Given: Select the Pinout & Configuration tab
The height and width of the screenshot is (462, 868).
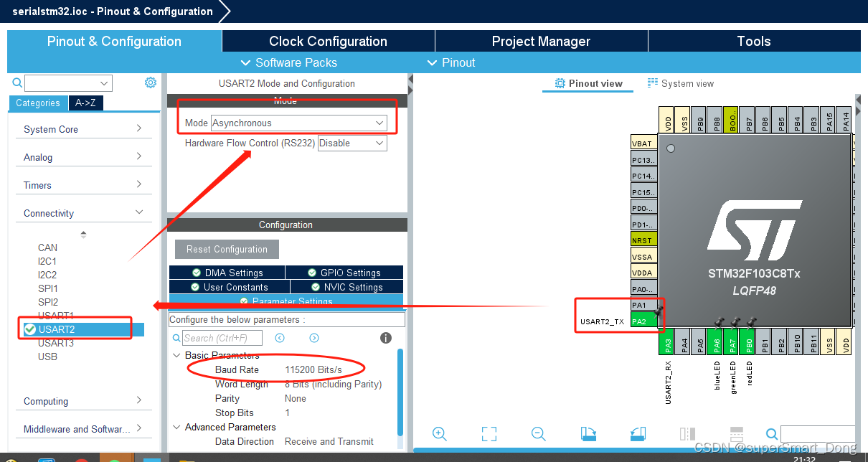Looking at the screenshot, I should (114, 41).
